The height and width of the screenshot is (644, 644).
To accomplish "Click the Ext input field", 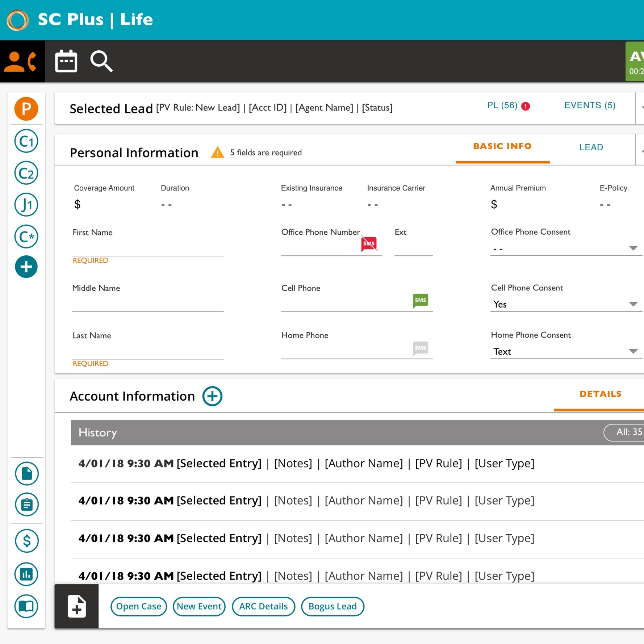I will click(x=413, y=248).
